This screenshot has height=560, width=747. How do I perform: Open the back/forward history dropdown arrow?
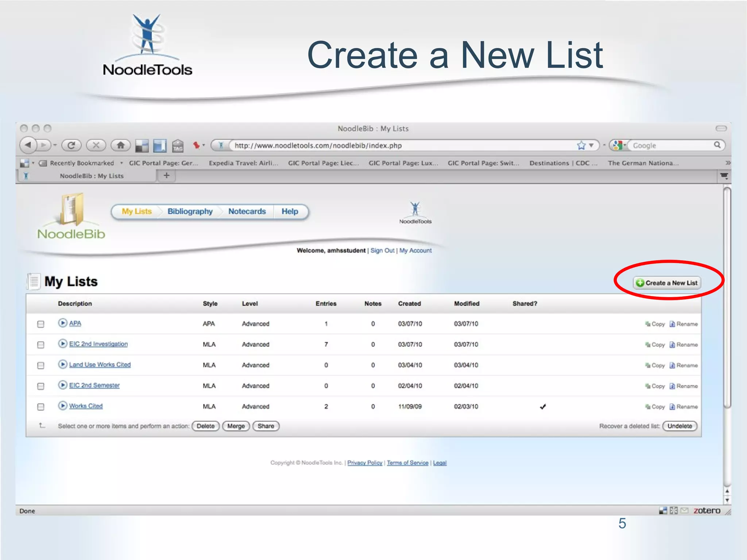55,145
